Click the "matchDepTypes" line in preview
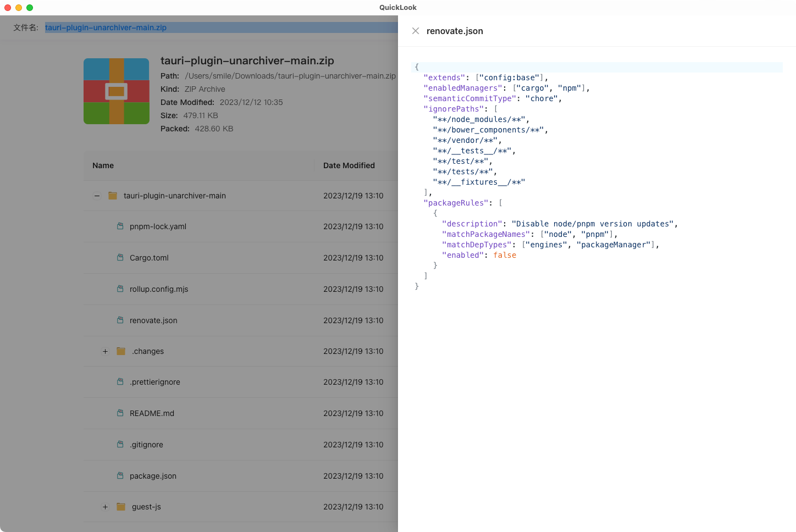The width and height of the screenshot is (796, 532). click(x=551, y=245)
